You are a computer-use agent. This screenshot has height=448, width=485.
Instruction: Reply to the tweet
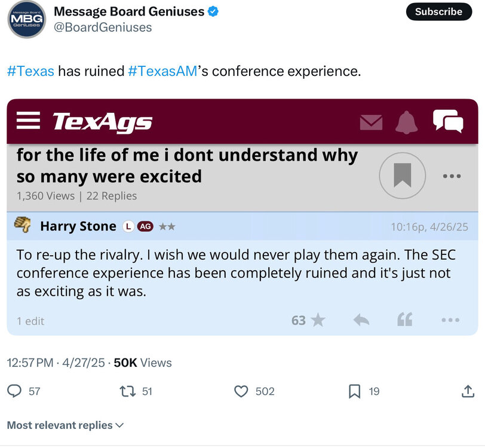[x=15, y=391]
